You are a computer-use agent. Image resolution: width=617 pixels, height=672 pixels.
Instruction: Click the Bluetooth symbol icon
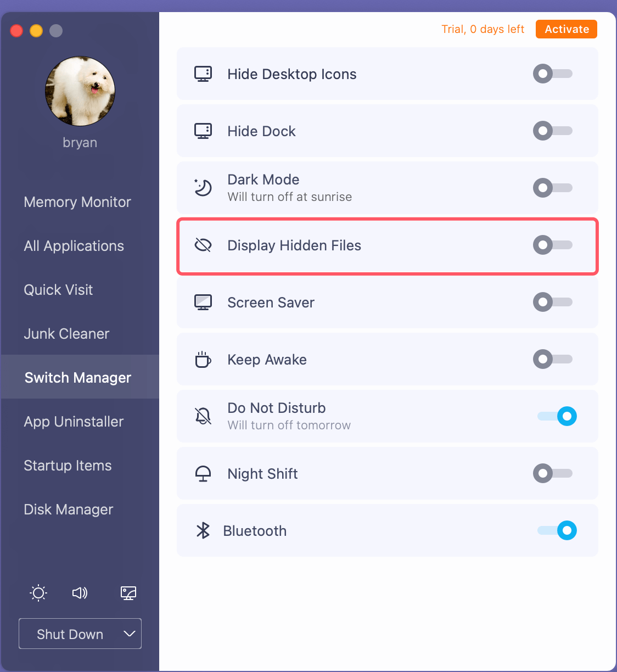pos(203,530)
